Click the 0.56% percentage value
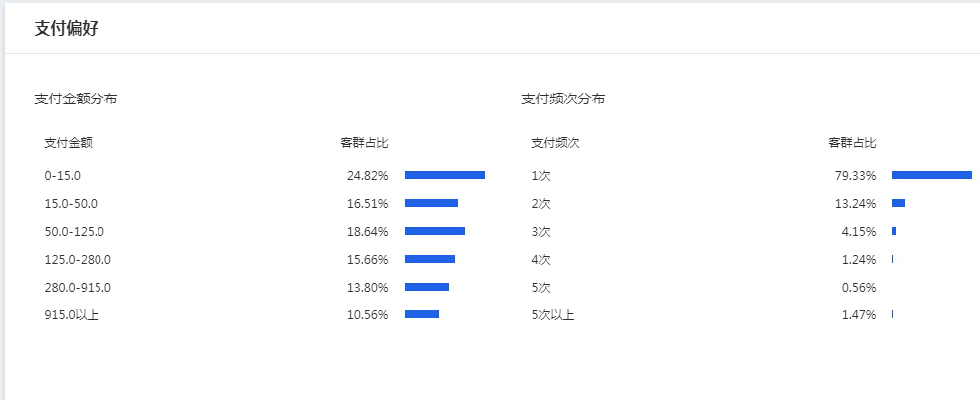Image resolution: width=980 pixels, height=400 pixels. (x=858, y=288)
